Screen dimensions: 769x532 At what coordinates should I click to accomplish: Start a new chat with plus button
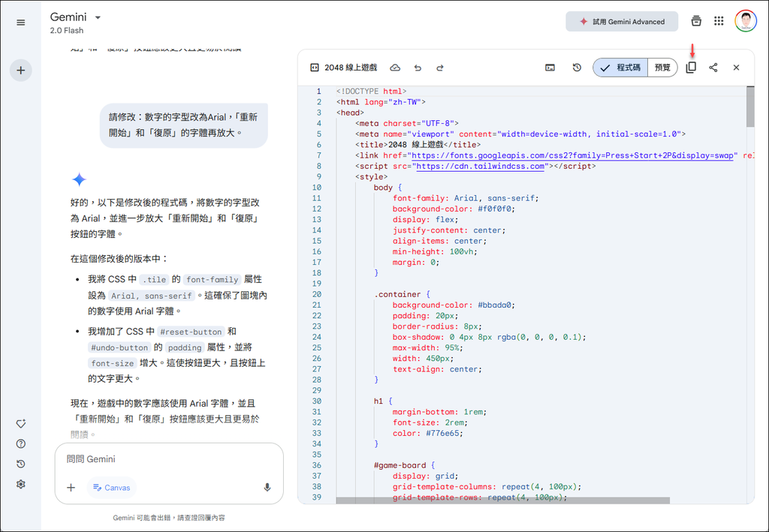[20, 70]
